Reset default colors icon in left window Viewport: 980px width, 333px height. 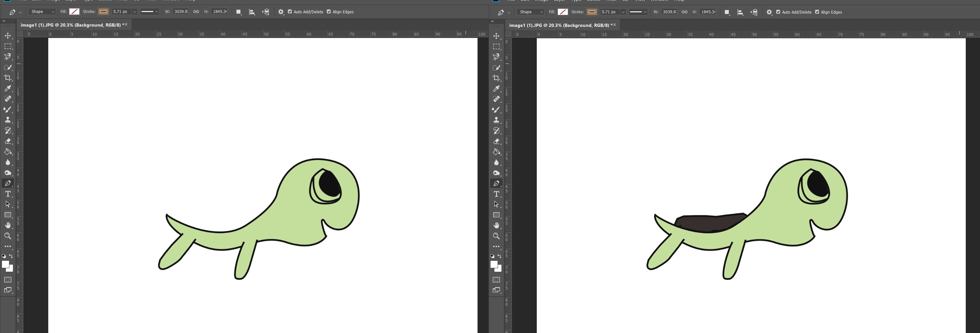(4, 256)
